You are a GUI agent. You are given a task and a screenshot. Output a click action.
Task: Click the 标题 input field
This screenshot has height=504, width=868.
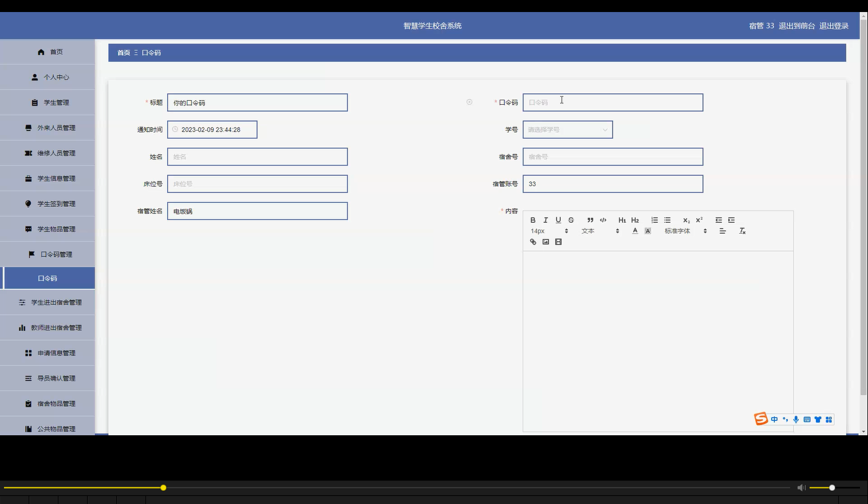[257, 103]
